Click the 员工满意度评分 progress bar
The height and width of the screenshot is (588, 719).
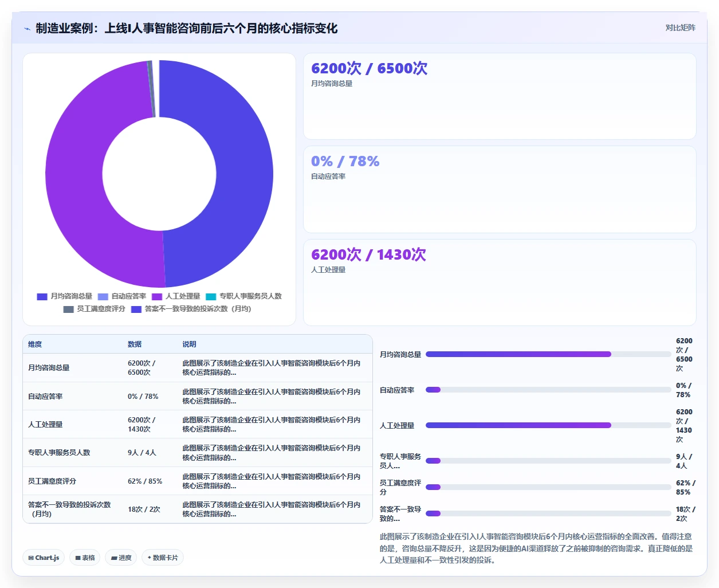tap(548, 487)
